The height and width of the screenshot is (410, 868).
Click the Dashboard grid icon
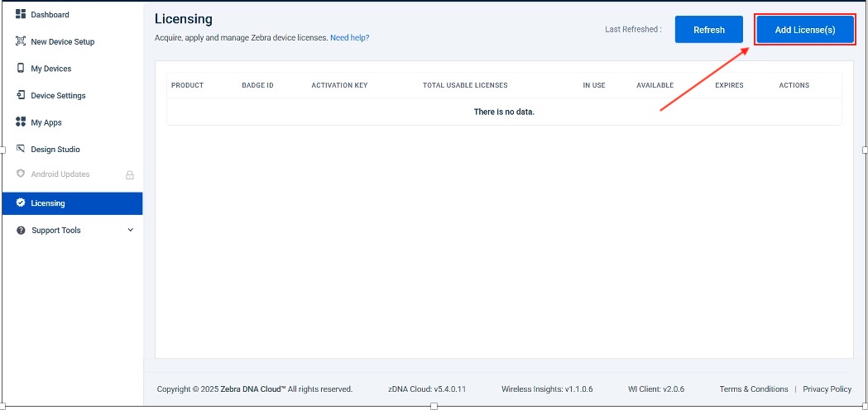click(21, 15)
